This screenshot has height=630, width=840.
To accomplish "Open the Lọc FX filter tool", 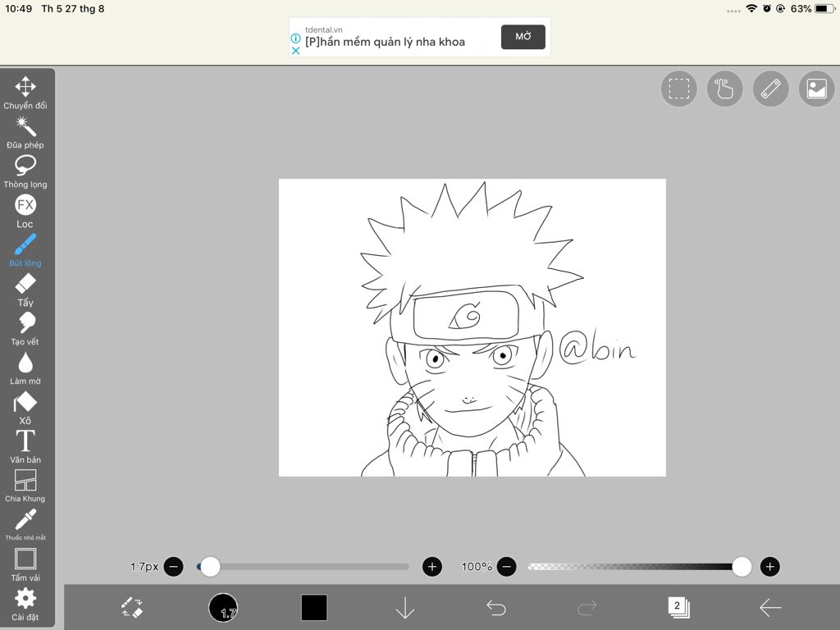I will pyautogui.click(x=25, y=211).
